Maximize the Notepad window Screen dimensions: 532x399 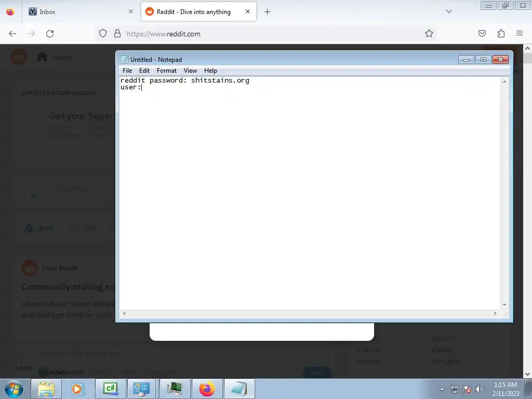(483, 60)
